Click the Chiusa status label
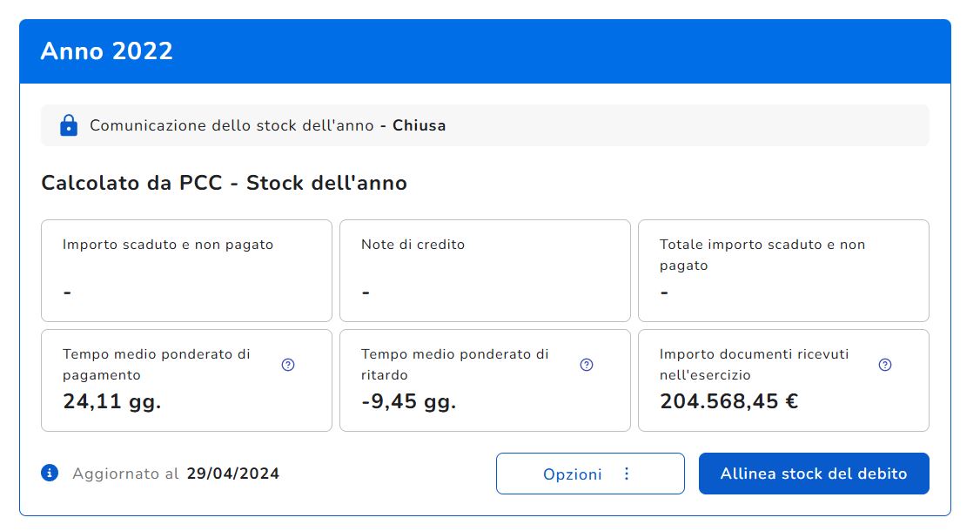This screenshot has height=531, width=980. pyautogui.click(x=419, y=125)
